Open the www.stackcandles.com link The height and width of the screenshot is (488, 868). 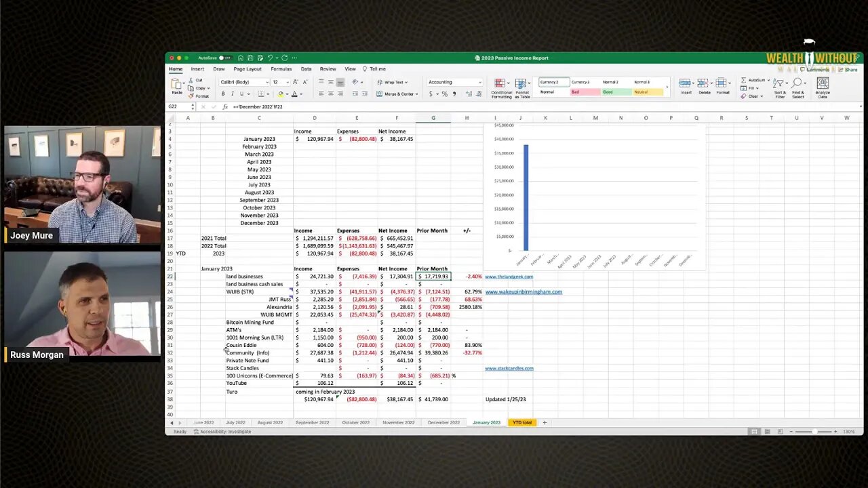(x=509, y=368)
